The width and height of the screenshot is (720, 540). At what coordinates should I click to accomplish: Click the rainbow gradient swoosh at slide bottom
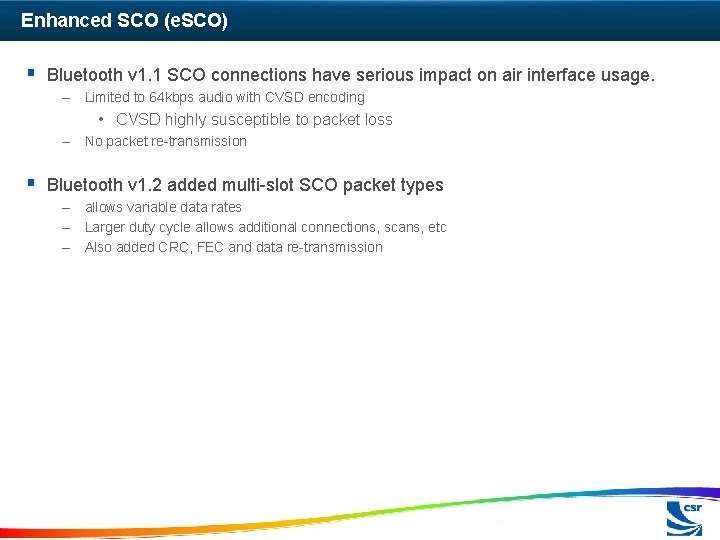click(360, 512)
